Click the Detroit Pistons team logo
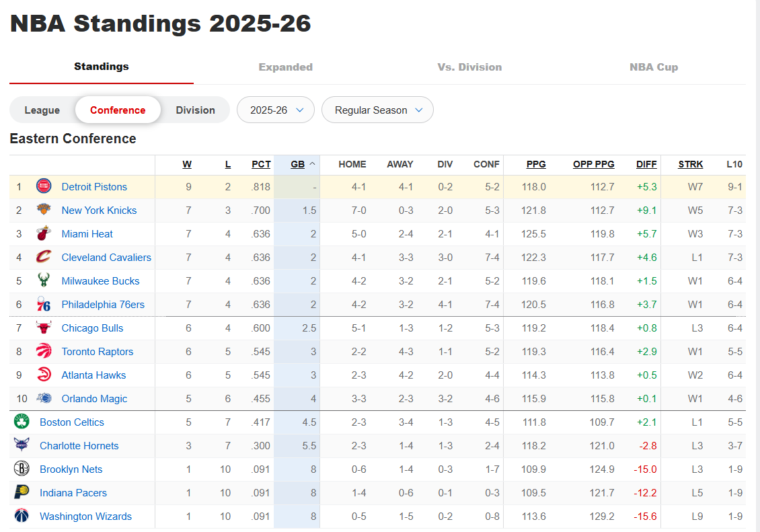 coord(44,186)
